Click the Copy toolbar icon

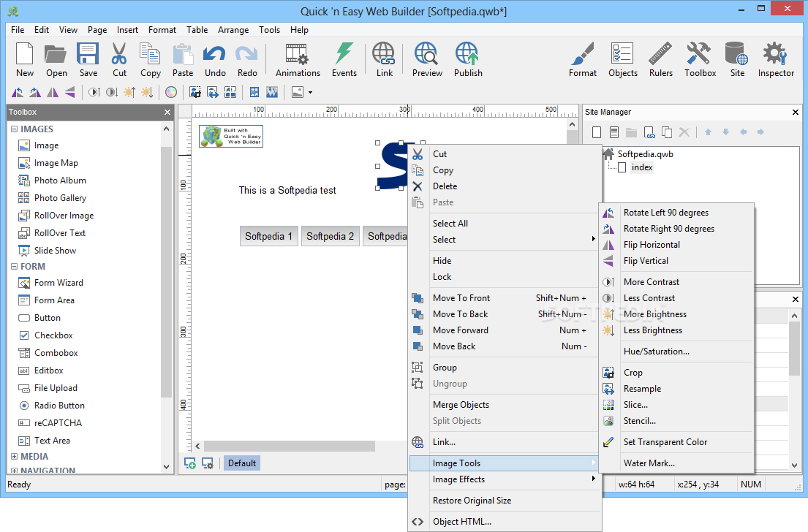pos(151,60)
